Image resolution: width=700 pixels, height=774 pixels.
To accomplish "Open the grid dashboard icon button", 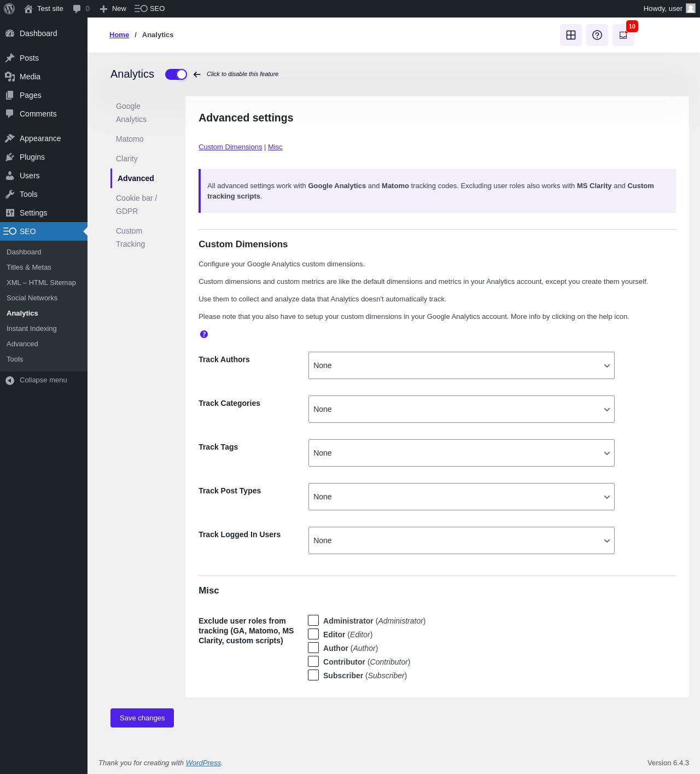I will (x=571, y=35).
